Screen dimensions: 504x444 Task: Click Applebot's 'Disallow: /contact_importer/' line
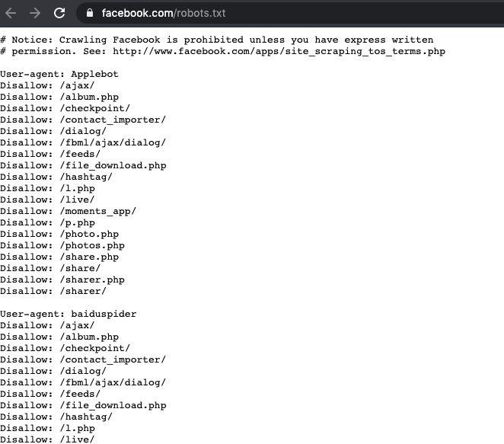click(x=83, y=120)
